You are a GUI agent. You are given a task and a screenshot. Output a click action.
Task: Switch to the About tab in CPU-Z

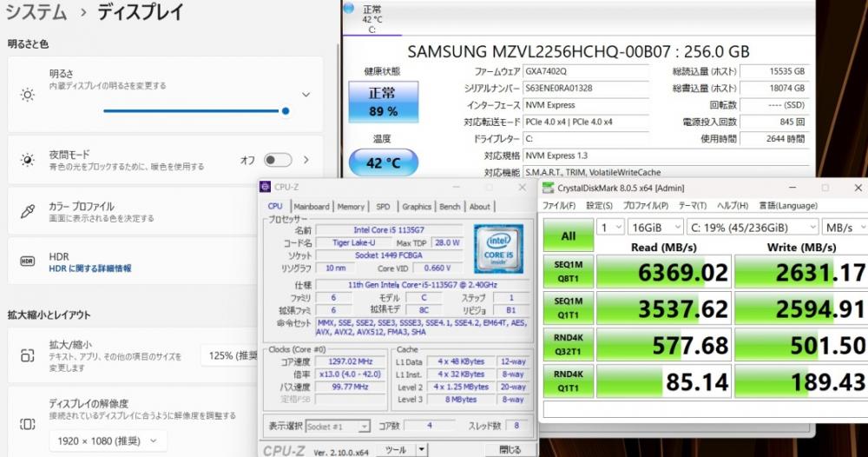click(480, 207)
